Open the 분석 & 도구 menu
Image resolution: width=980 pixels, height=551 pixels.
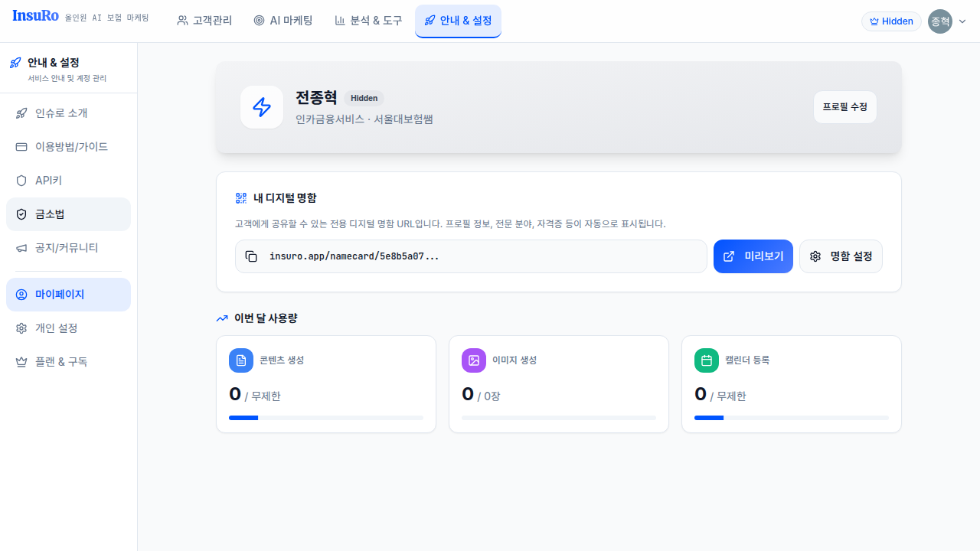click(x=368, y=21)
